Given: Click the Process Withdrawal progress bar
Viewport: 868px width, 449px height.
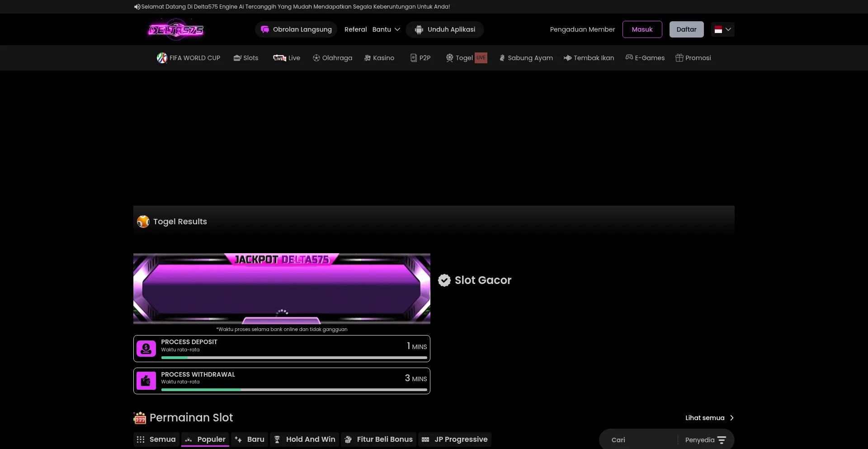Looking at the screenshot, I should click(294, 390).
